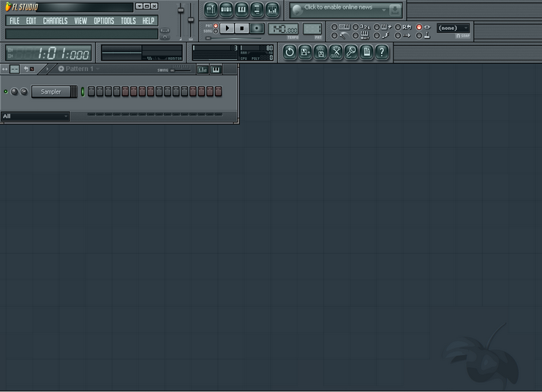The width and height of the screenshot is (542, 392).
Task: Open title bar options down-arrow button
Action: pyautogui.click(x=139, y=7)
